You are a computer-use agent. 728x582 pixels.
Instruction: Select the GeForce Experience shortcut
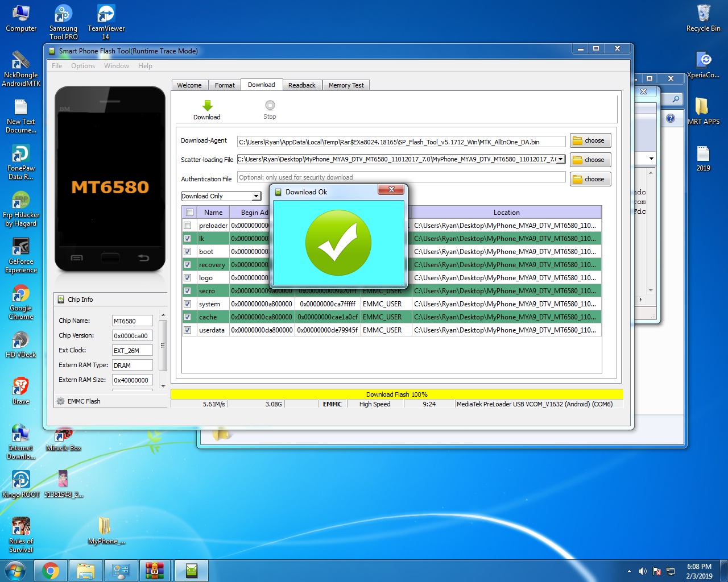click(x=21, y=256)
